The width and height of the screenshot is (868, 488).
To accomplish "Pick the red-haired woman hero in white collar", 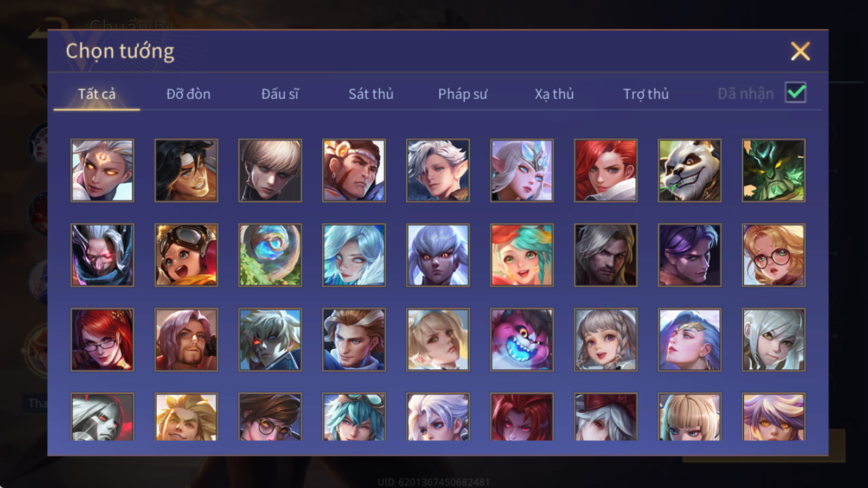I will click(x=605, y=170).
